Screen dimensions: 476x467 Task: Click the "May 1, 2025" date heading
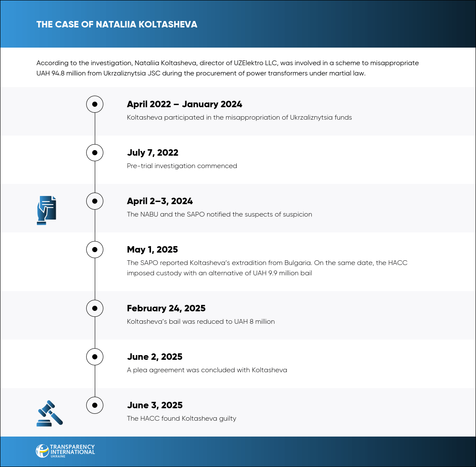coord(152,250)
